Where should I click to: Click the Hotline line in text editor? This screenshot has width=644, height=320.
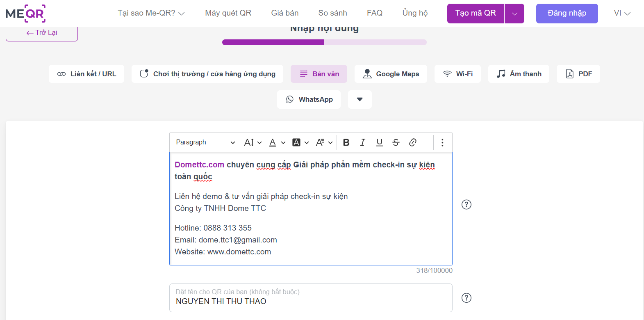point(213,228)
